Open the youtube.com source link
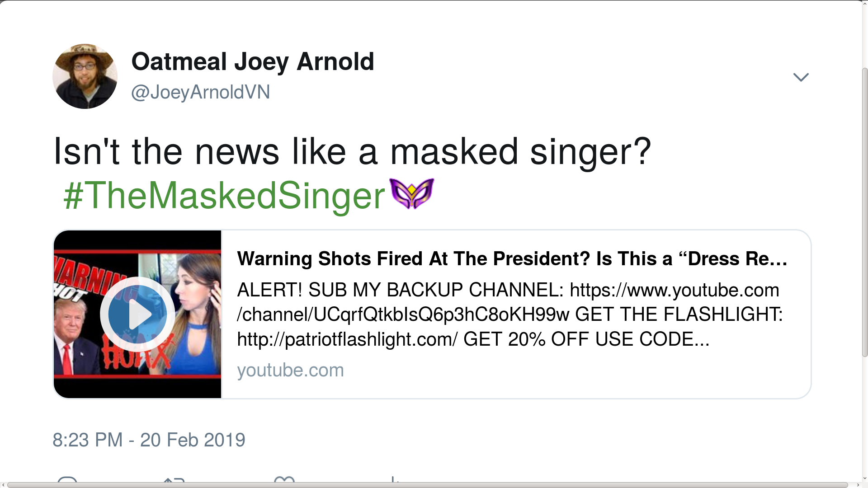868x488 pixels. coord(291,370)
